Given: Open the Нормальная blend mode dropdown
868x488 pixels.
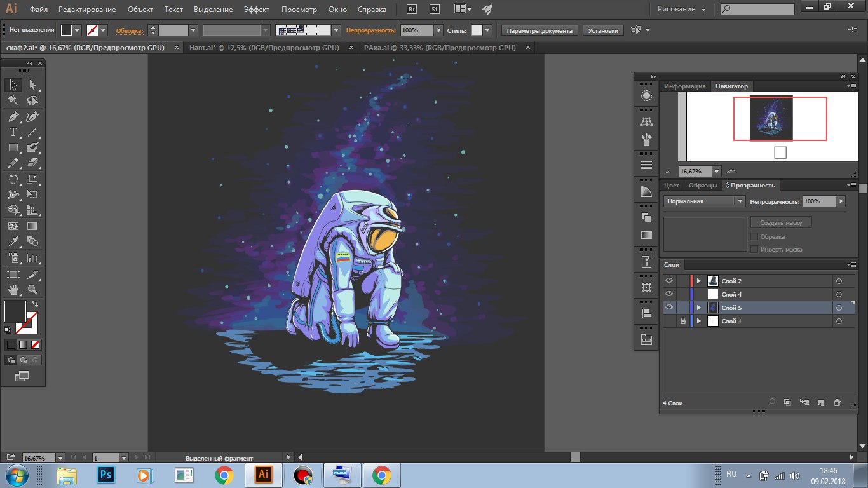Looking at the screenshot, I should pyautogui.click(x=704, y=201).
